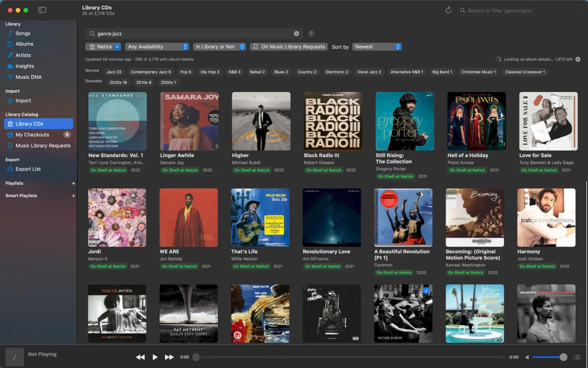Open the Black Radio III album cover
Image resolution: width=588 pixels, height=368 pixels.
tap(333, 121)
